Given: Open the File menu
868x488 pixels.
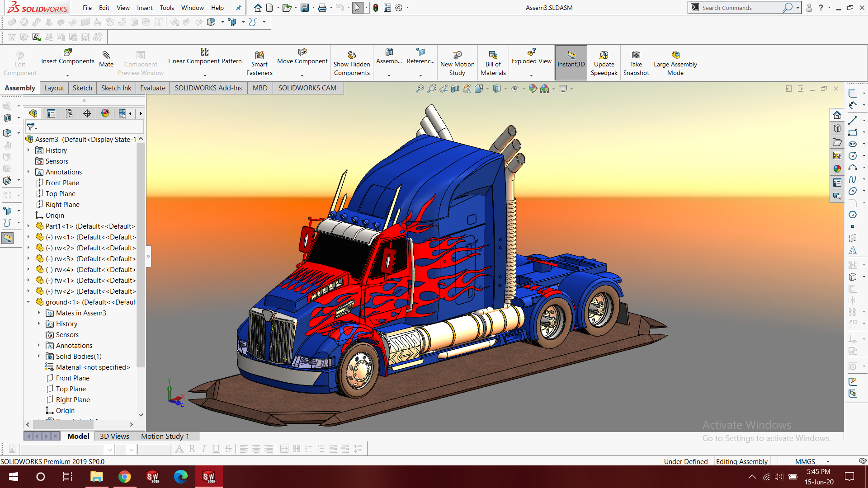Looking at the screenshot, I should pyautogui.click(x=87, y=8).
